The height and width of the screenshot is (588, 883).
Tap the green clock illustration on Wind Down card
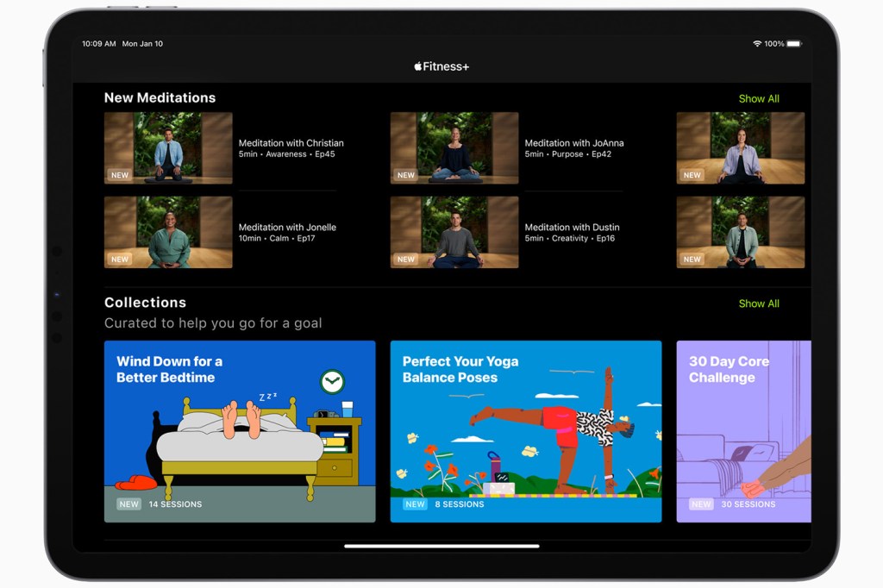[332, 382]
